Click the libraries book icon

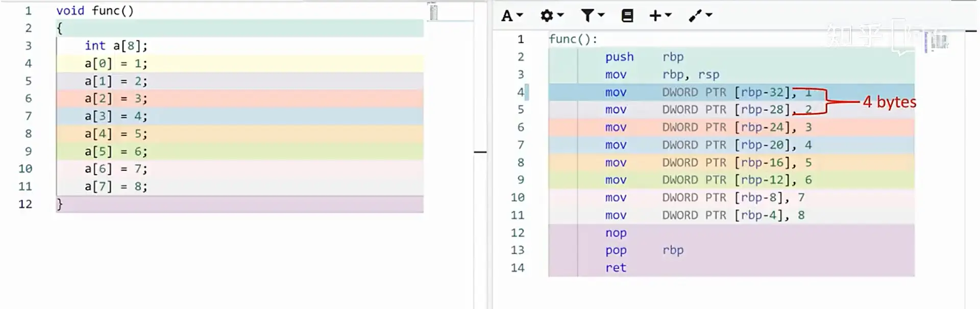tap(627, 16)
